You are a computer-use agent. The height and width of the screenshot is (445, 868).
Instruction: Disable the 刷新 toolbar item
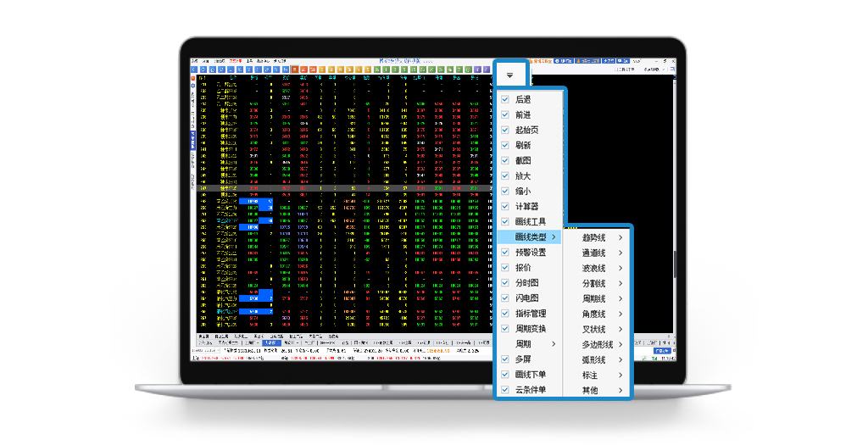(x=505, y=146)
